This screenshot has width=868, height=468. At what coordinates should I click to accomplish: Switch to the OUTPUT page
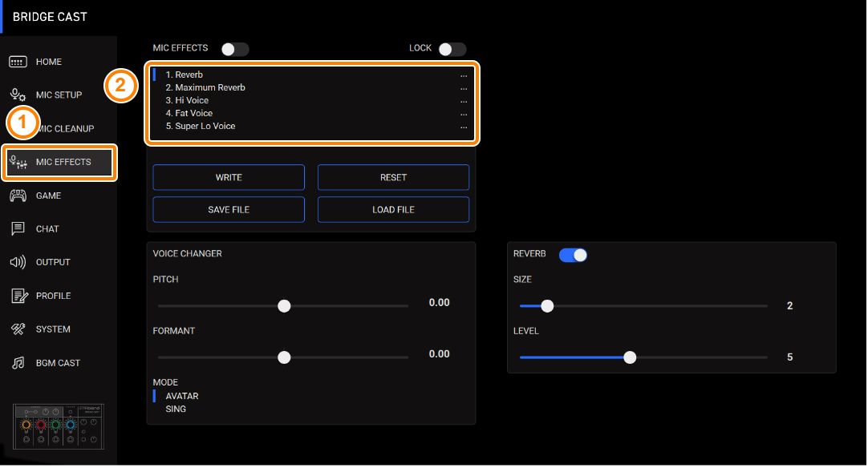pyautogui.click(x=53, y=262)
